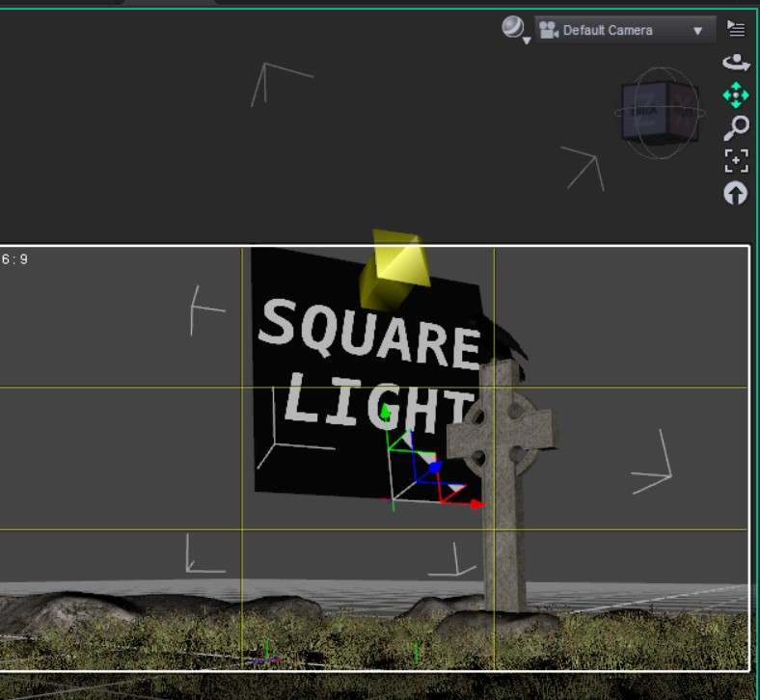The height and width of the screenshot is (700, 760).
Task: Select the magnifier zoom view tool
Action: [736, 128]
